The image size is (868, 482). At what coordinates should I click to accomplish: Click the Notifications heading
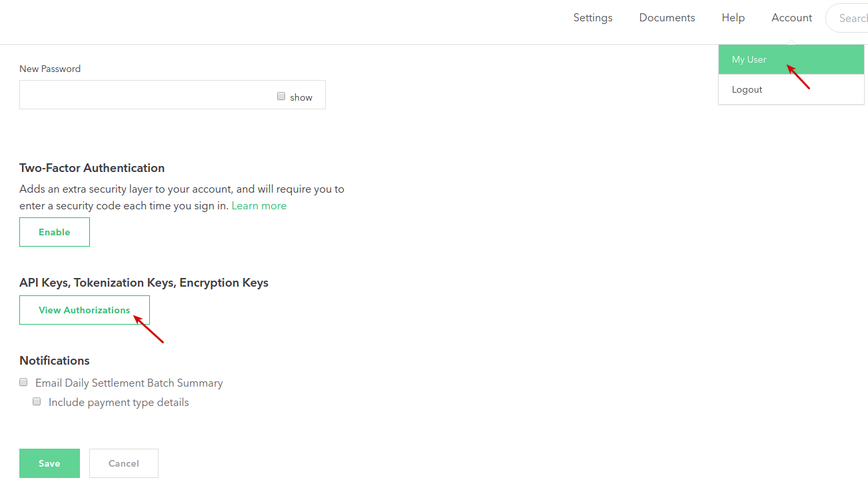(55, 361)
